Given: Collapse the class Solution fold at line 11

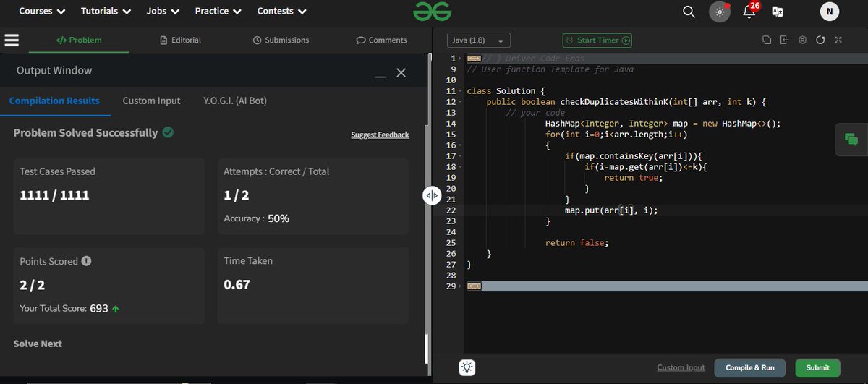Looking at the screenshot, I should pos(459,91).
